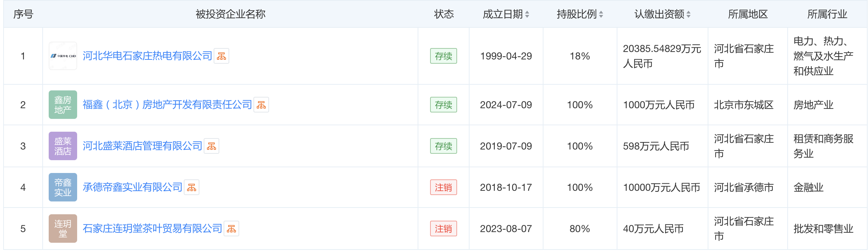Click the 存续 status tag in row 1
This screenshot has height=252, width=868.
click(x=443, y=56)
